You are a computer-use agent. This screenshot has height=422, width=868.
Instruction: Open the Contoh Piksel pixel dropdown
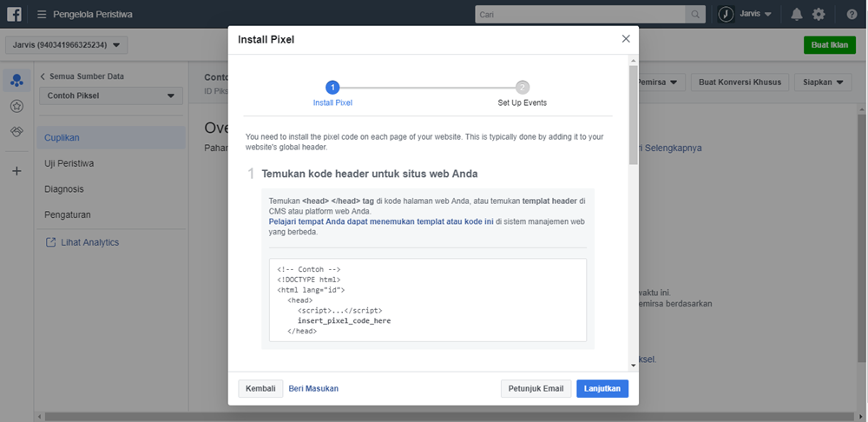(x=111, y=96)
